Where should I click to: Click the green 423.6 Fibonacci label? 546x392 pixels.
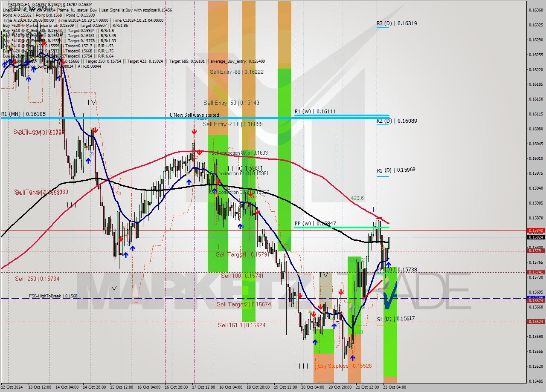coord(357,198)
